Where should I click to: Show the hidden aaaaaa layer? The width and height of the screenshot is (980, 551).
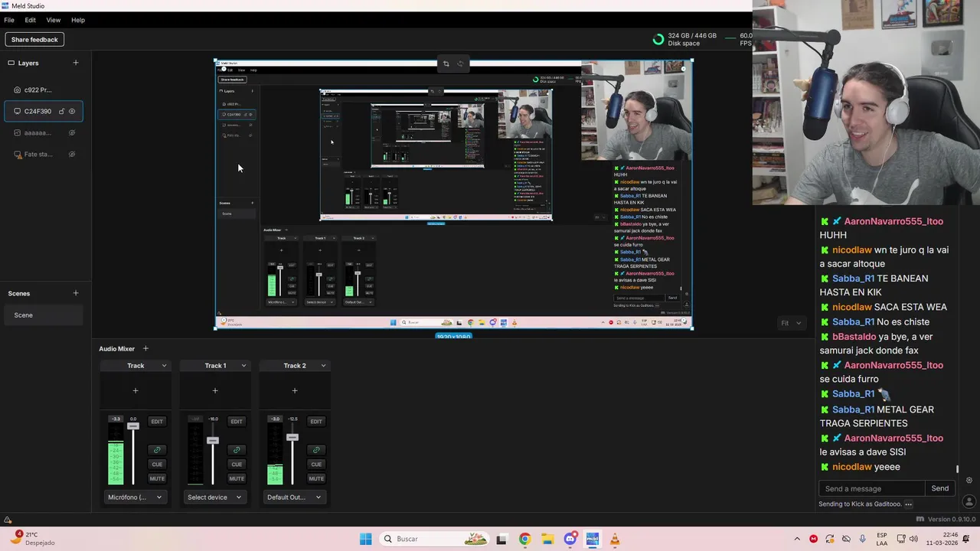coord(72,132)
